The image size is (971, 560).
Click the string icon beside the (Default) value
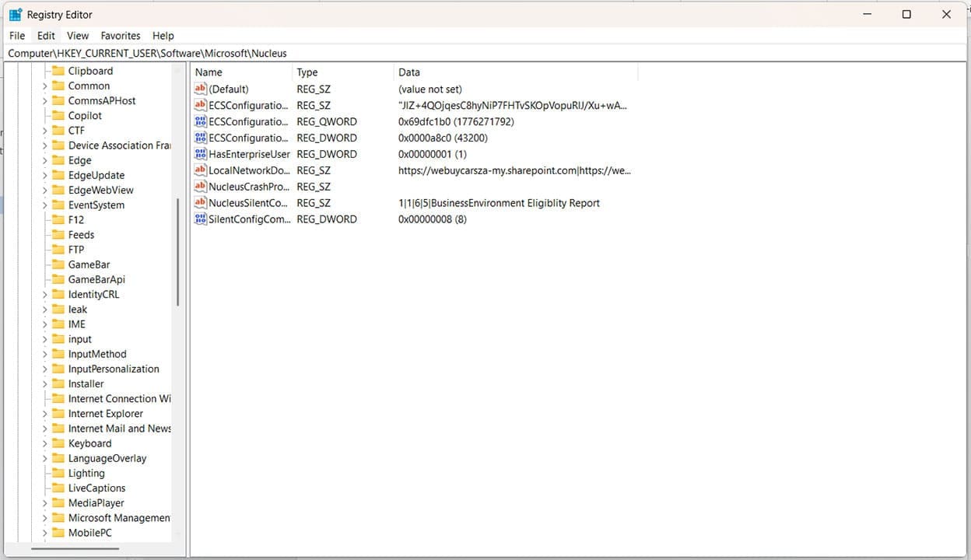[202, 89]
